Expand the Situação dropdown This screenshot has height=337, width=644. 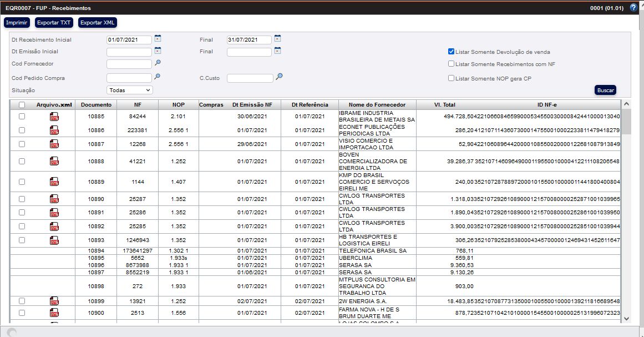point(130,90)
